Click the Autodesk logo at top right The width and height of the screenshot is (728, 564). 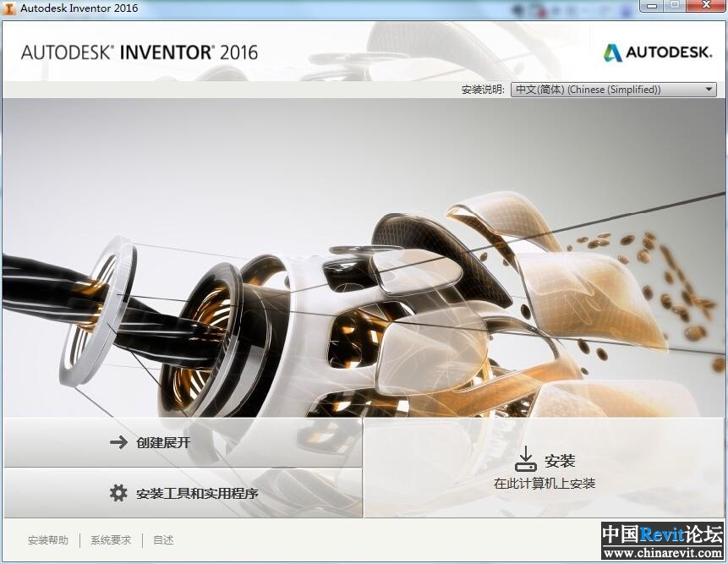(658, 52)
